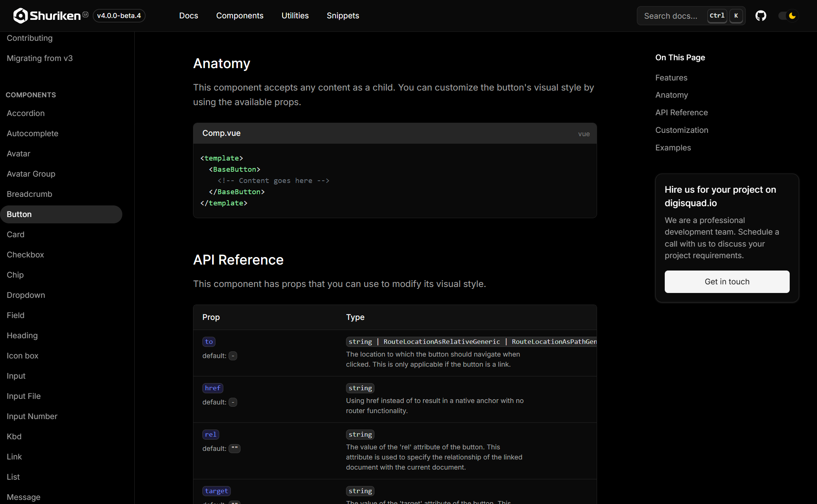Click the Comp.vue file name label

221,133
